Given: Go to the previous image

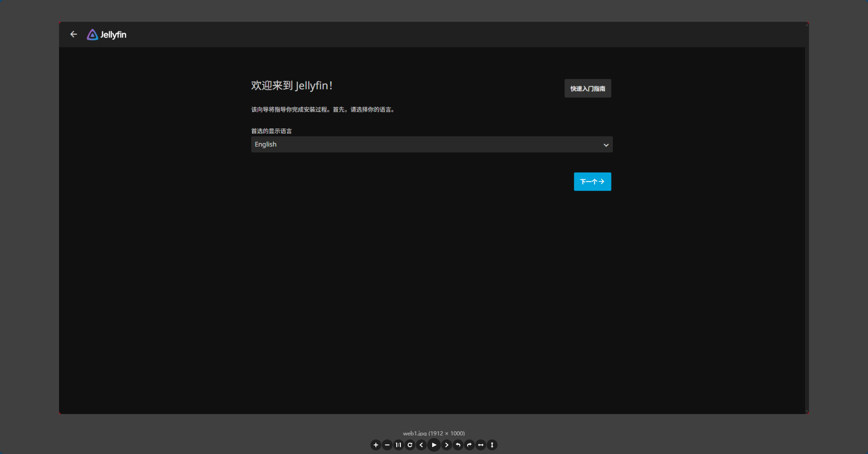Looking at the screenshot, I should 421,445.
